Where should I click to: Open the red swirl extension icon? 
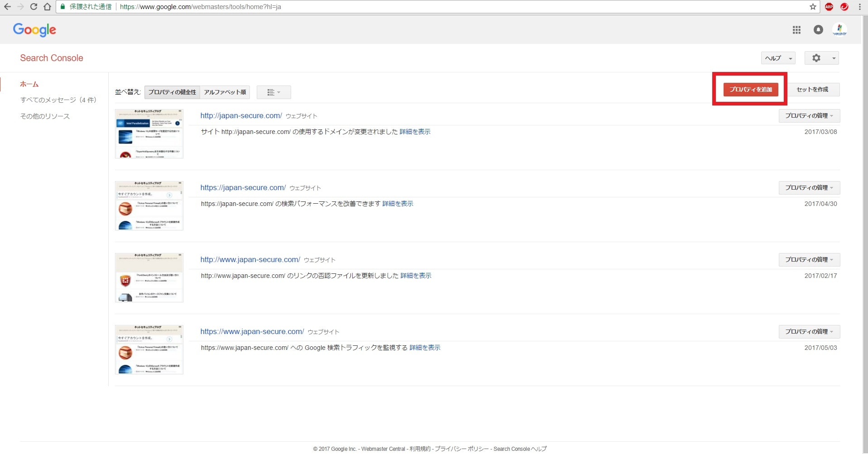pos(844,7)
